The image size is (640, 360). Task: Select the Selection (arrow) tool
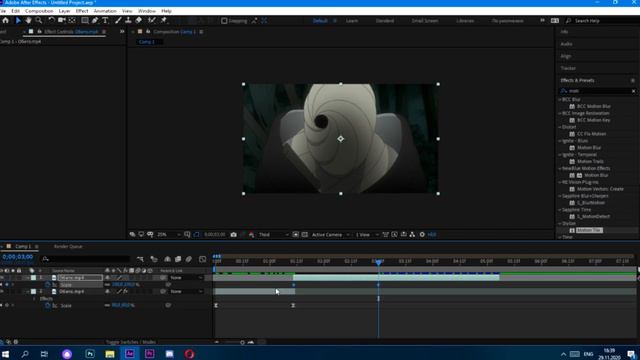coord(18,20)
